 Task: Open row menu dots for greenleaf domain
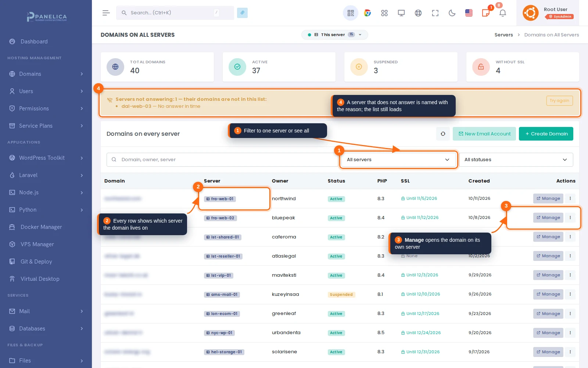(x=570, y=314)
